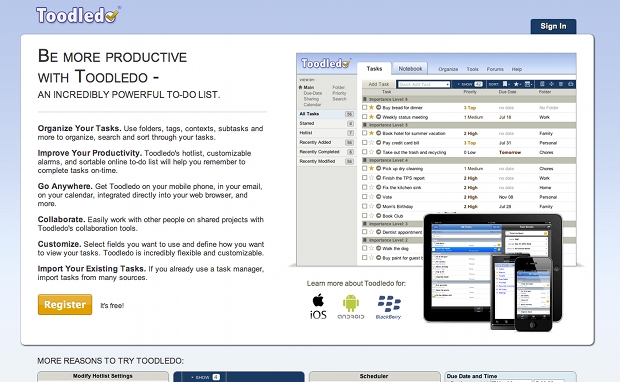Click the Sign In button
Image resolution: width=620 pixels, height=382 pixels.
pos(553,26)
